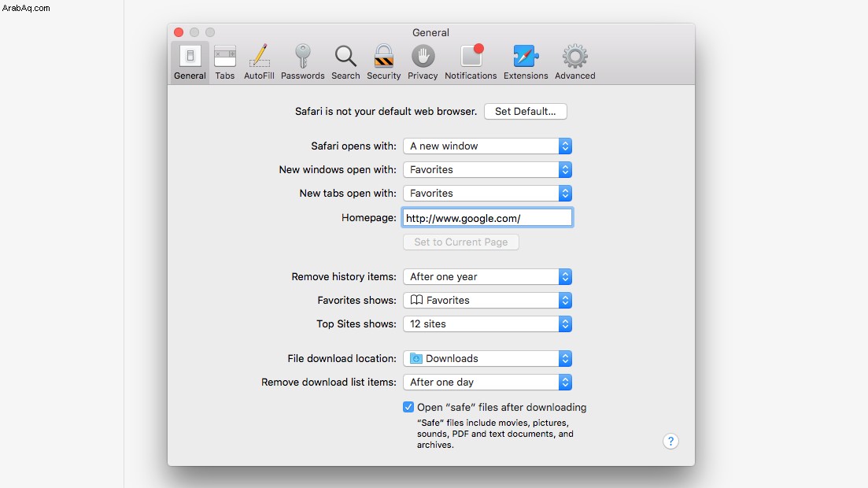Click the "Homepage:" label
This screenshot has height=488, width=868.
368,218
